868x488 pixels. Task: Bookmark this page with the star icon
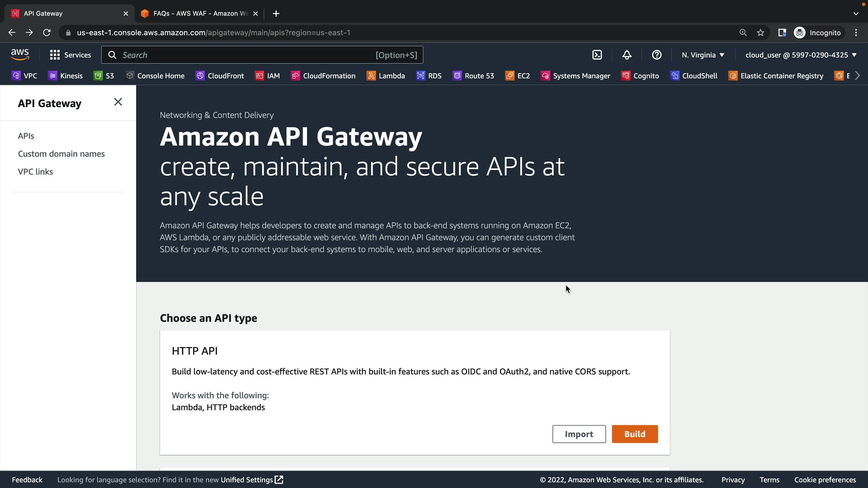(760, 33)
